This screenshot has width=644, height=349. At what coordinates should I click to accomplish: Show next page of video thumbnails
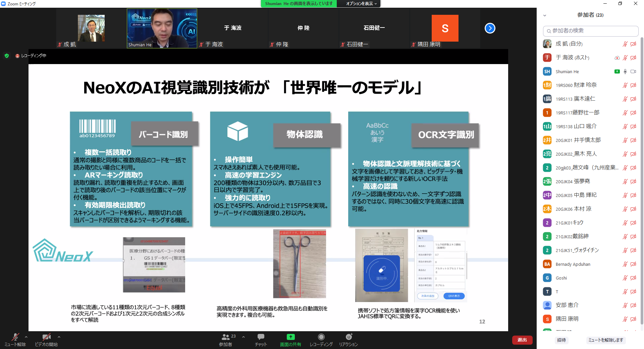490,28
